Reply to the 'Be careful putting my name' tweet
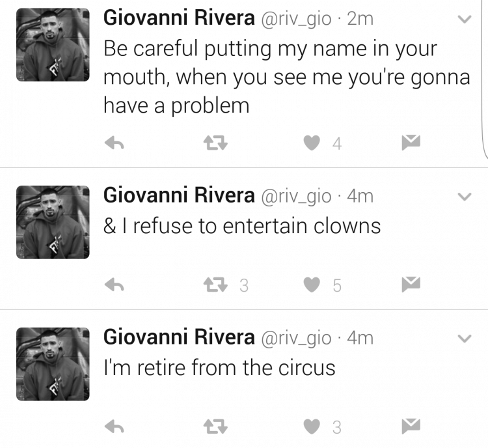The width and height of the screenshot is (488, 448). [115, 143]
